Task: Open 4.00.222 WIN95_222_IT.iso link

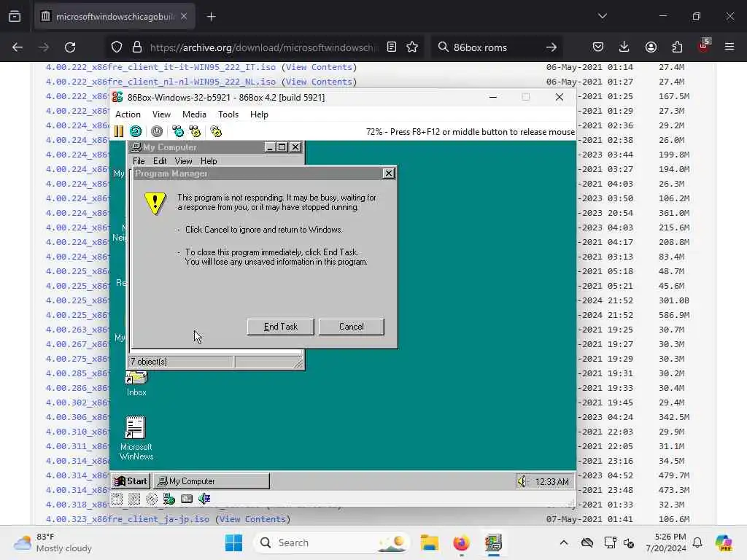Action: pos(160,67)
